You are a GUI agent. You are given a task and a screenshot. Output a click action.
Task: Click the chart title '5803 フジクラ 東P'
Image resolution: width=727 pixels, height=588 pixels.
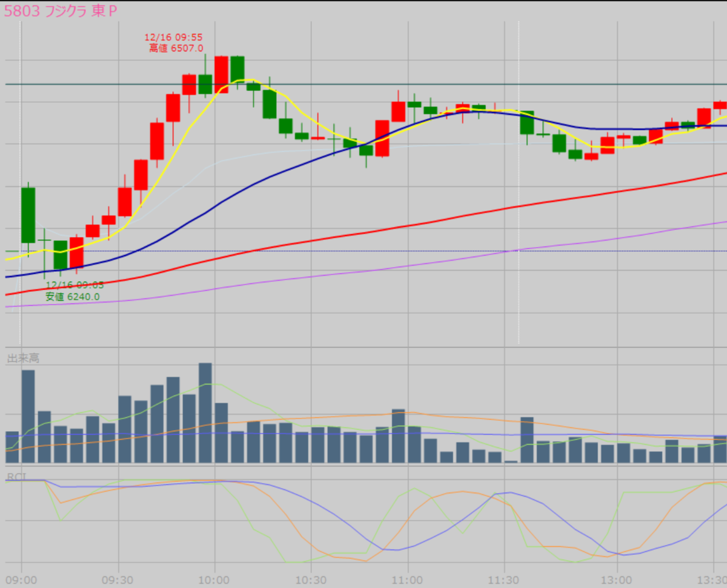[61, 12]
